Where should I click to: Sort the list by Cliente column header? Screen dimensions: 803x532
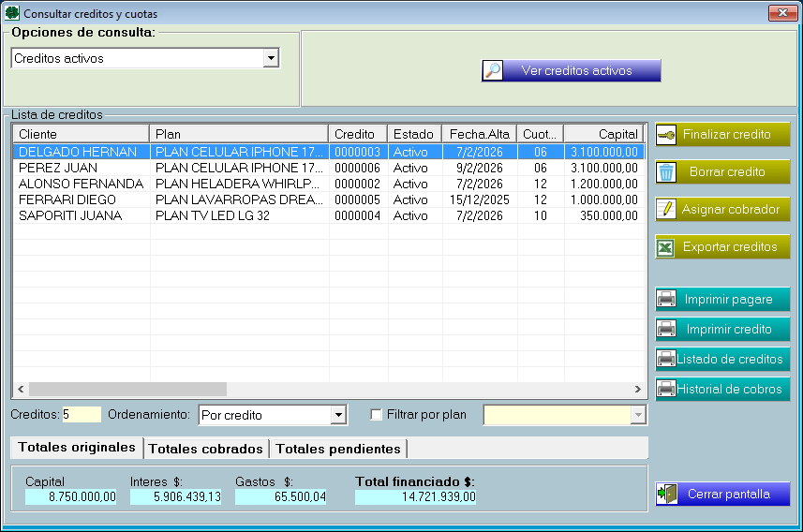pyautogui.click(x=81, y=134)
